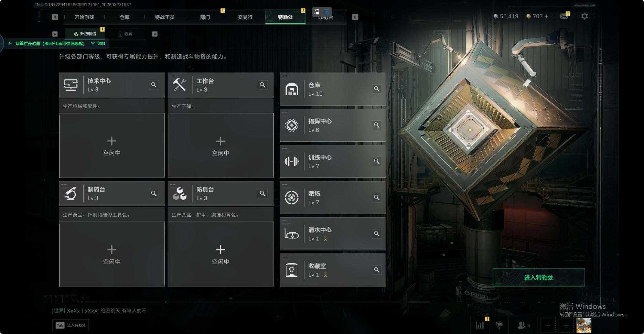Image resolution: width=644 pixels, height=334 pixels.
Task: Select the 收藏 sub-tab
Action: pos(125,34)
